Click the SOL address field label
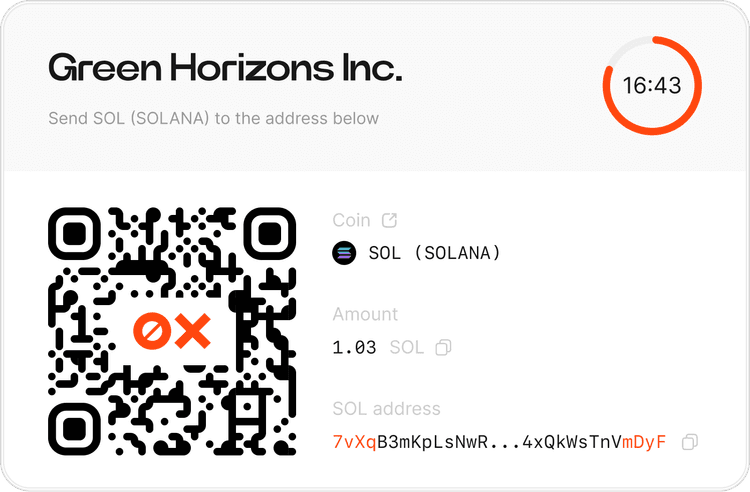The width and height of the screenshot is (750, 492). click(x=386, y=409)
